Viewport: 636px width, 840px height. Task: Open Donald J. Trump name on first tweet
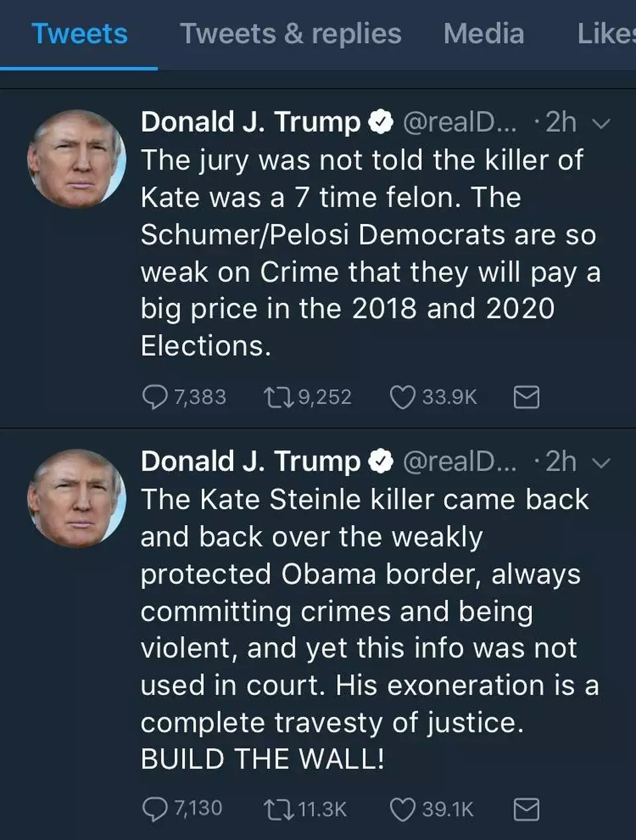[250, 122]
